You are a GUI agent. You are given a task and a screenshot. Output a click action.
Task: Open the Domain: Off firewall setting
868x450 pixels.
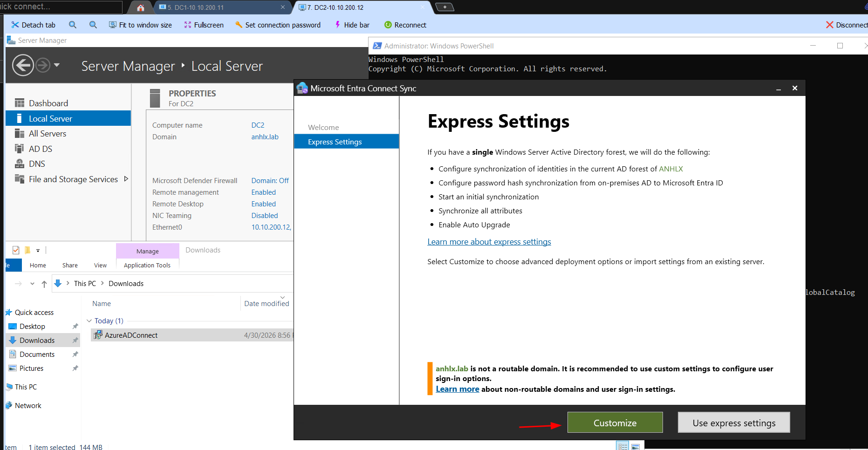pyautogui.click(x=270, y=181)
